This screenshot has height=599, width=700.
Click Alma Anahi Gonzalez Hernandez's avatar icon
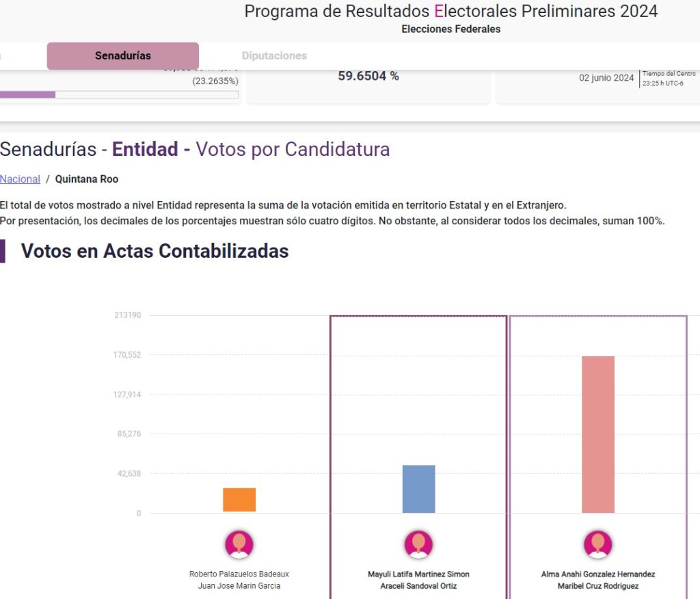pyautogui.click(x=598, y=545)
